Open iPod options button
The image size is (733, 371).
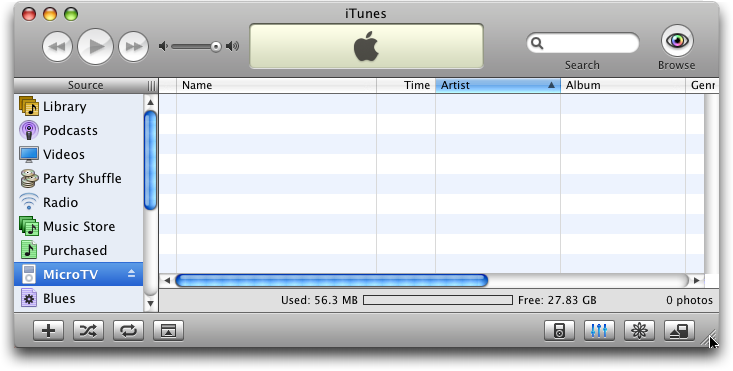(x=560, y=331)
